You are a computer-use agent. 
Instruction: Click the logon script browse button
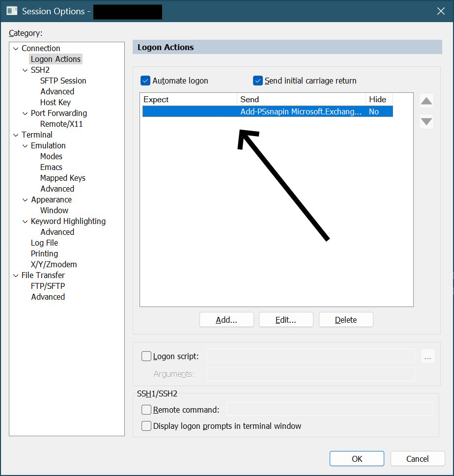point(427,357)
